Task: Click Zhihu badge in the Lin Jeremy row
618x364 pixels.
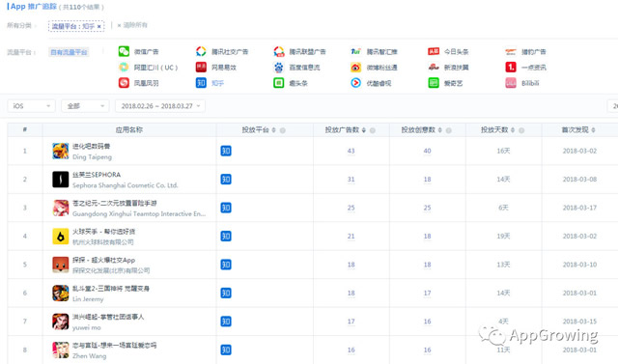Action: click(x=226, y=294)
